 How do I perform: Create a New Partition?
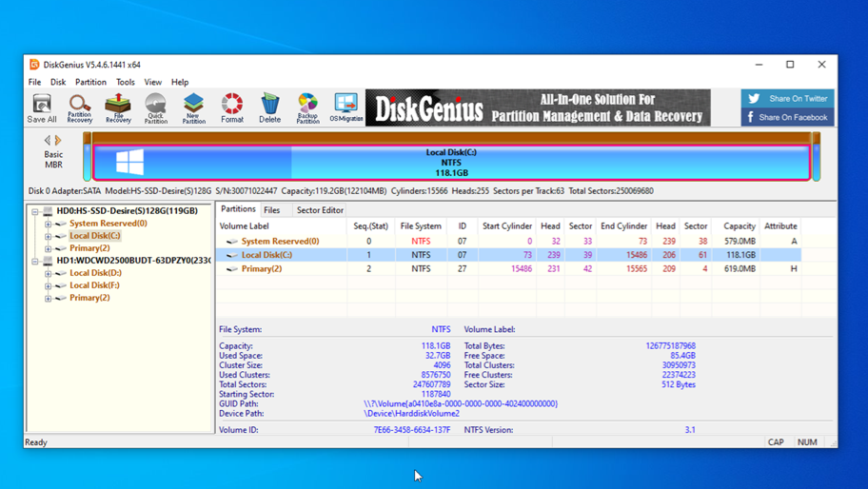coord(194,108)
